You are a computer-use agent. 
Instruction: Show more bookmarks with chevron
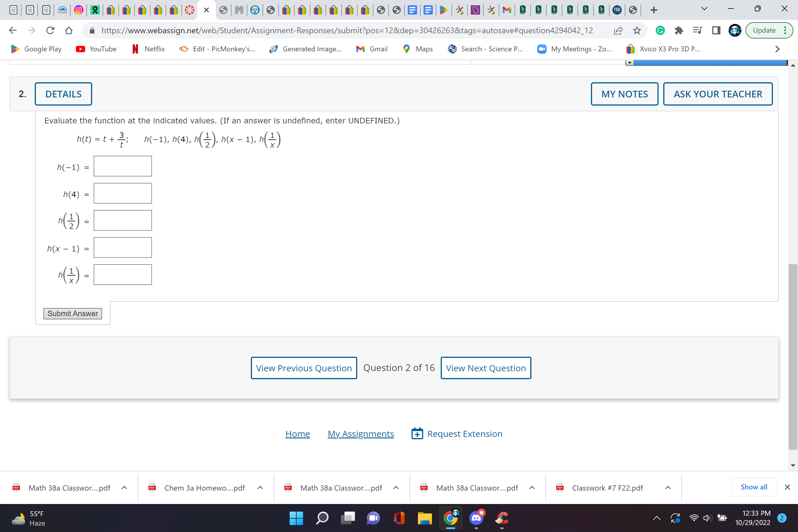click(x=777, y=49)
